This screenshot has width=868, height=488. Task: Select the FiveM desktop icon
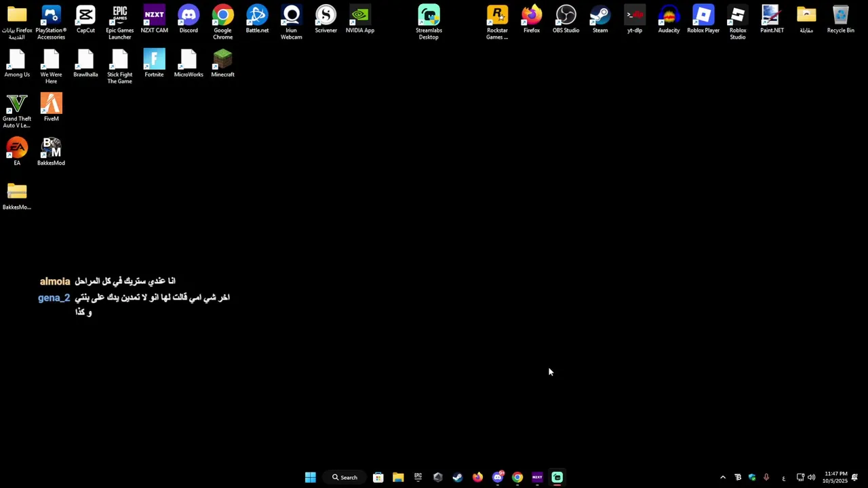pyautogui.click(x=51, y=107)
